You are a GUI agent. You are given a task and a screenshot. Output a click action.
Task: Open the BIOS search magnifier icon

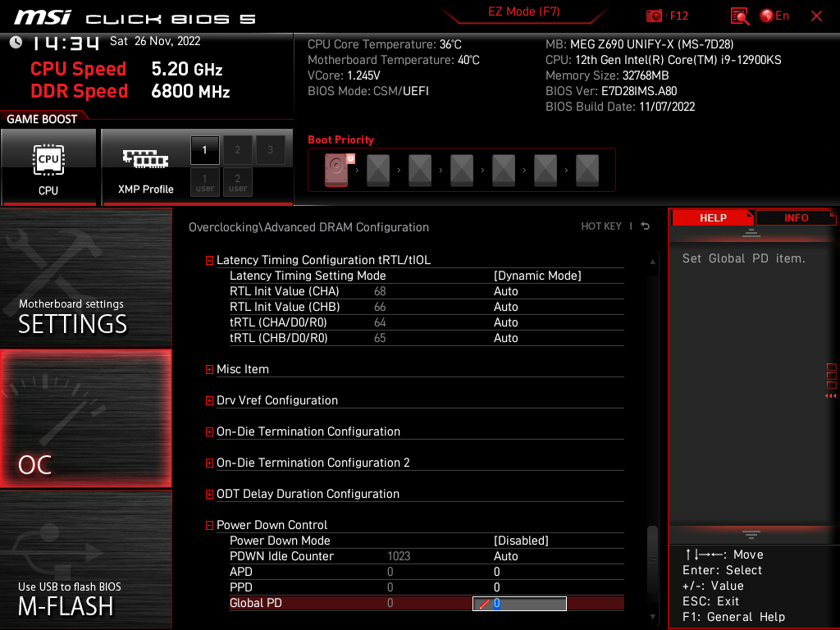739,16
